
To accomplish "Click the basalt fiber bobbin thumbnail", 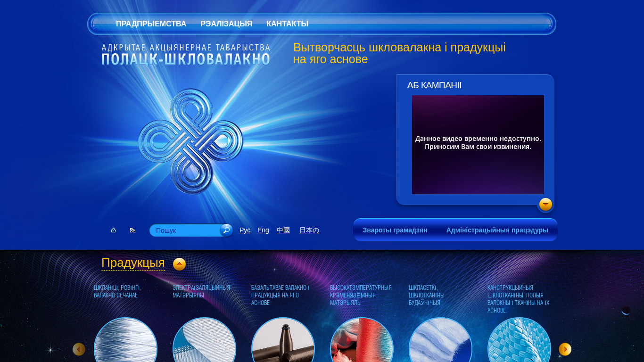I will pos(283,340).
